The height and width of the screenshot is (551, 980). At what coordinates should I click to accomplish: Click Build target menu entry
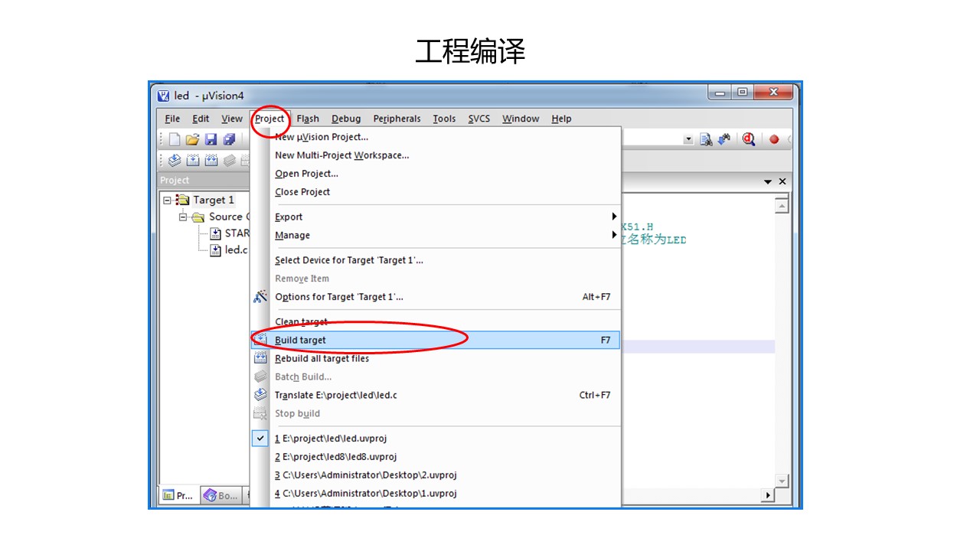(436, 340)
